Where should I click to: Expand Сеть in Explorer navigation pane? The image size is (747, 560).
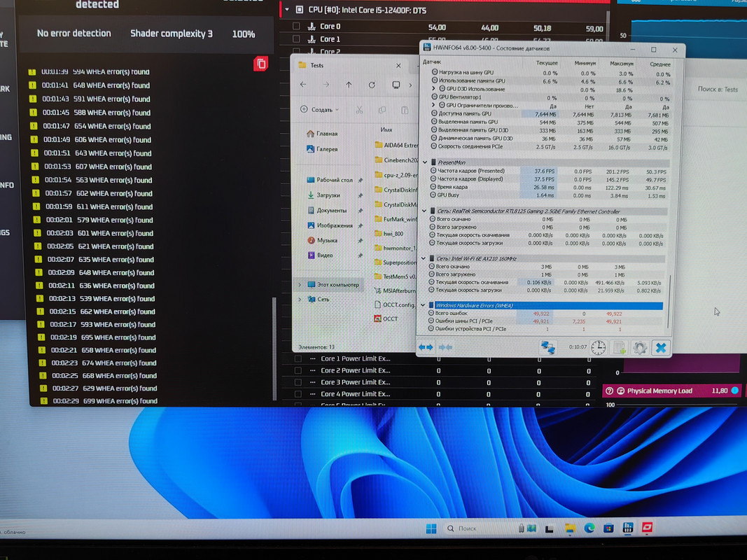point(300,300)
